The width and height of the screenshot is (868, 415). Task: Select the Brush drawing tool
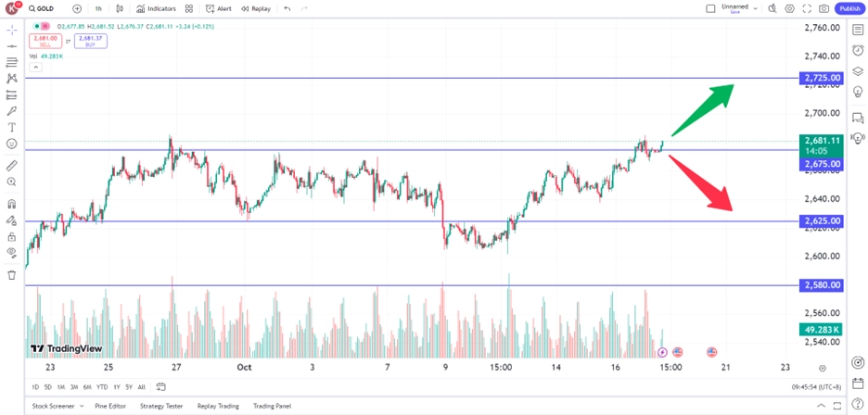coord(12,110)
